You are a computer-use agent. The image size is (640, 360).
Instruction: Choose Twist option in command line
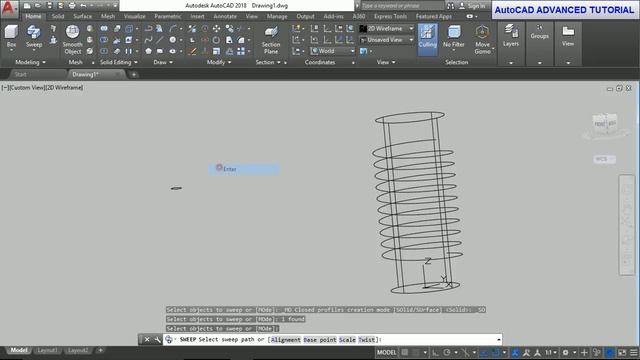click(367, 340)
